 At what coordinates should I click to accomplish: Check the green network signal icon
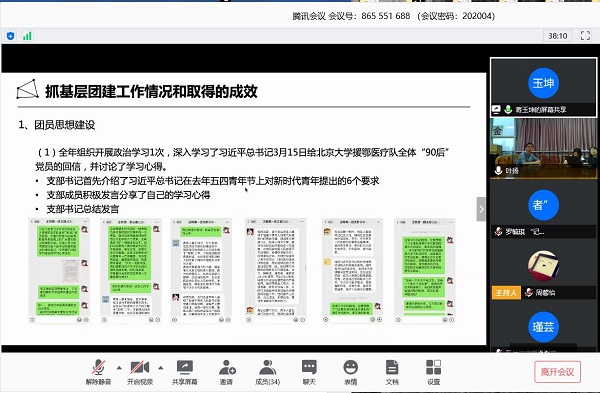(x=27, y=36)
